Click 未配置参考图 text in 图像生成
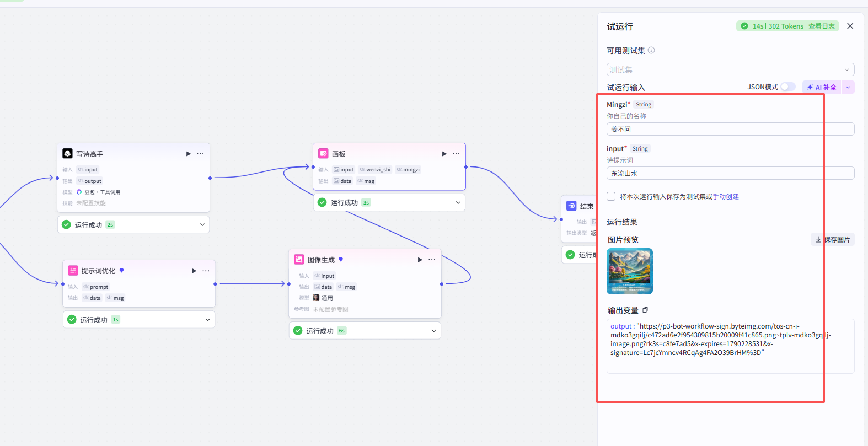This screenshot has width=868, height=446. pyautogui.click(x=330, y=309)
